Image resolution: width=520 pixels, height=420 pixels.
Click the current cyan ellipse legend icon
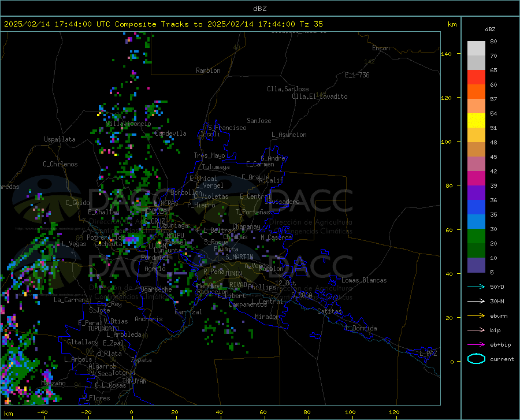(476, 359)
